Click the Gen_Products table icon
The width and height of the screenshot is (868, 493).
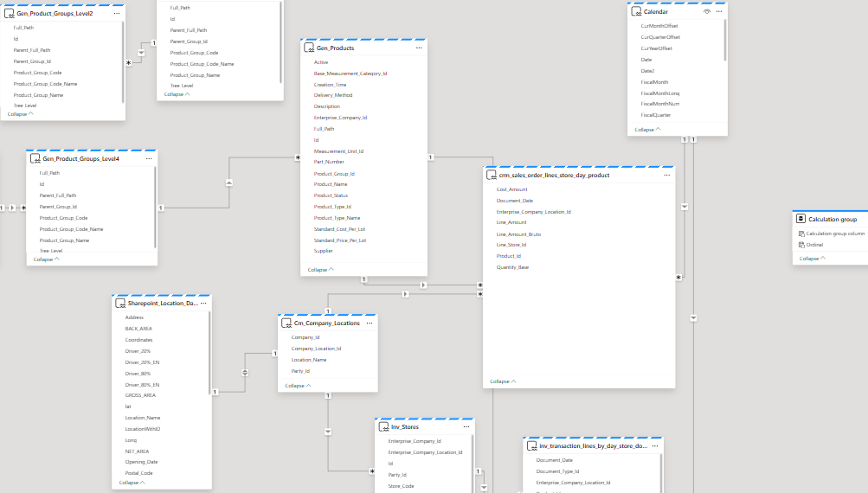click(310, 48)
